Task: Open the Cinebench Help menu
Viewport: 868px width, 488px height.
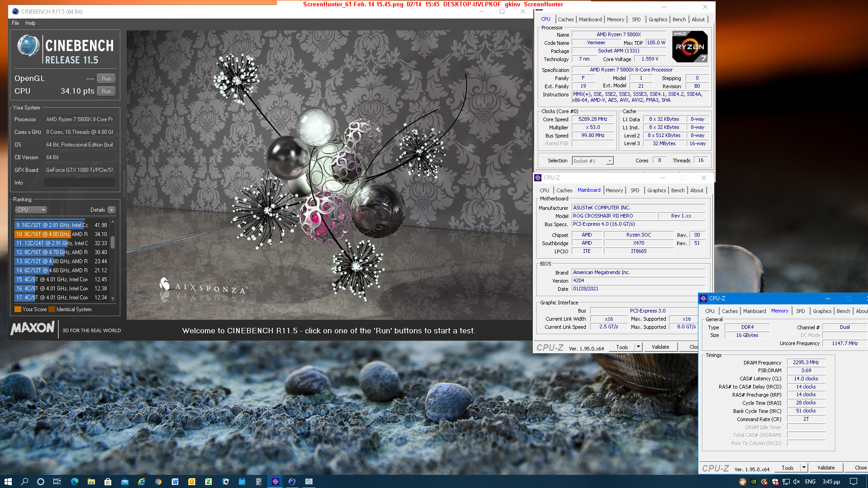Action: (x=30, y=23)
